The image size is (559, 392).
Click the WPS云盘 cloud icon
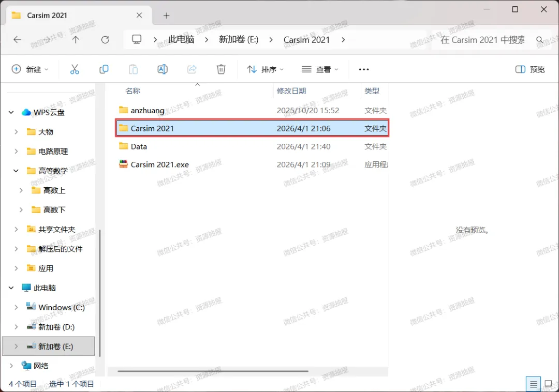26,112
